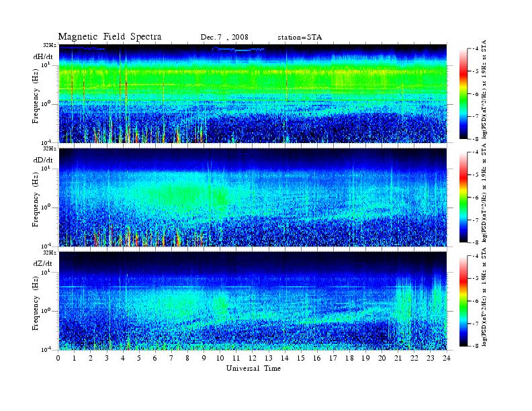Click the '32Hz' label atop the dH/dt panel
The height and width of the screenshot is (411, 532).
[50, 45]
